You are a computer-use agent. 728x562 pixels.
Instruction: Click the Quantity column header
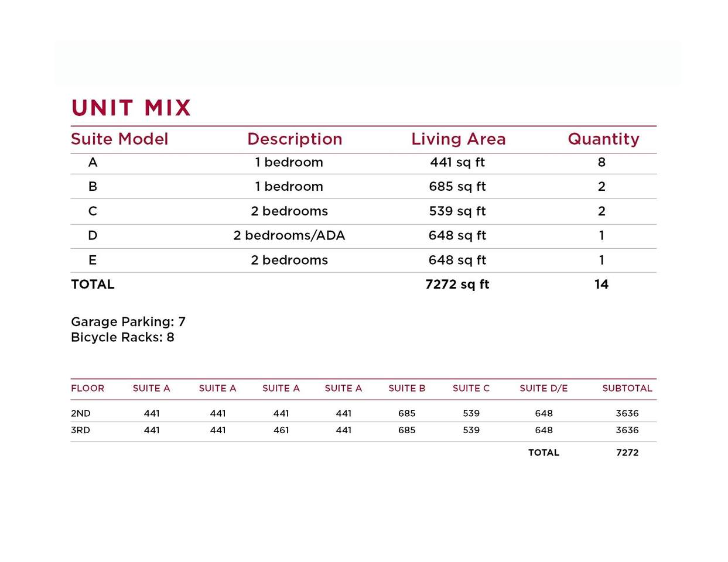point(603,139)
